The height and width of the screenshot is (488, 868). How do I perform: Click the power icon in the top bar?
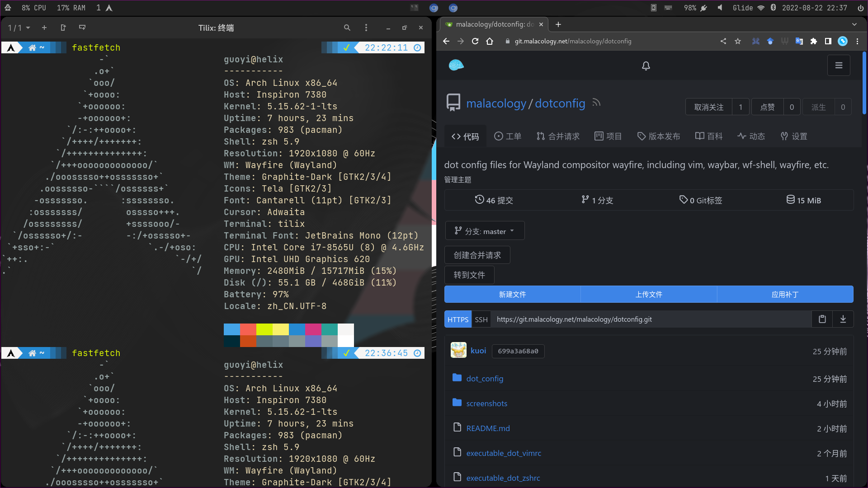(860, 8)
